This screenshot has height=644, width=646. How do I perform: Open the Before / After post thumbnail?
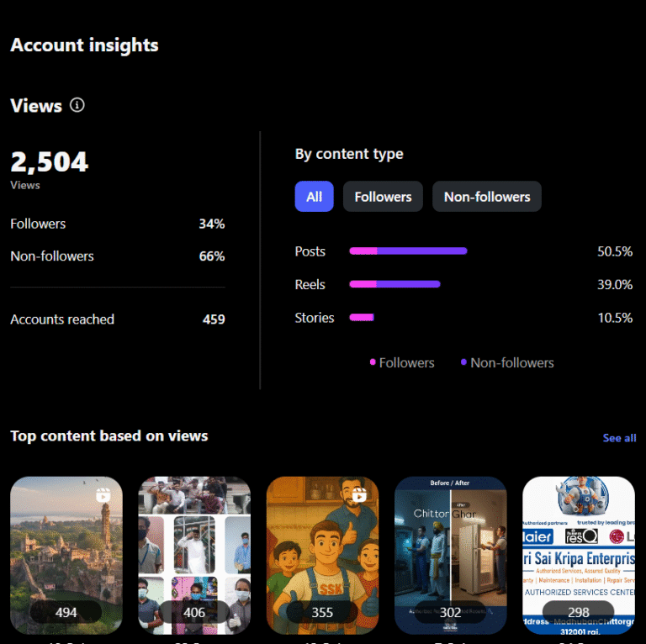450,555
